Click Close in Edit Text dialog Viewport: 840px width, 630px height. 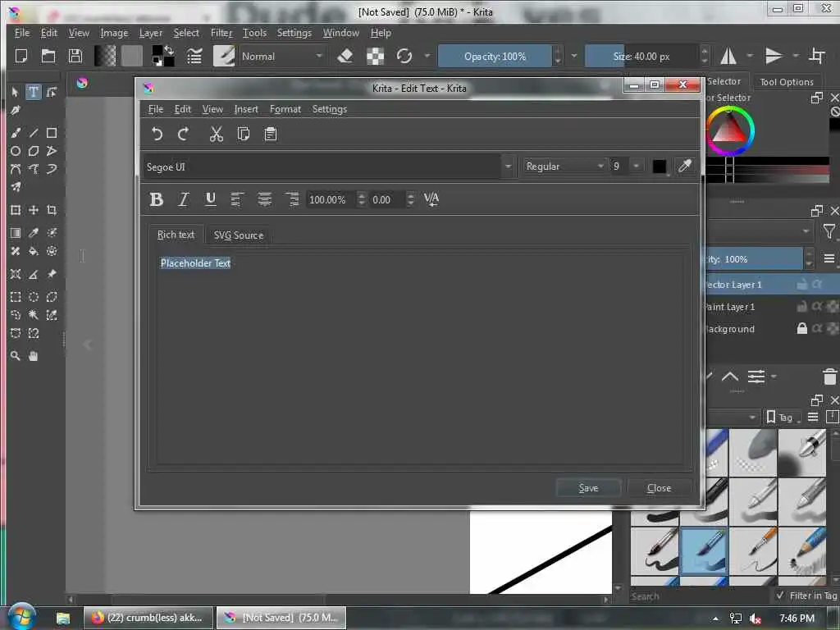(x=659, y=488)
